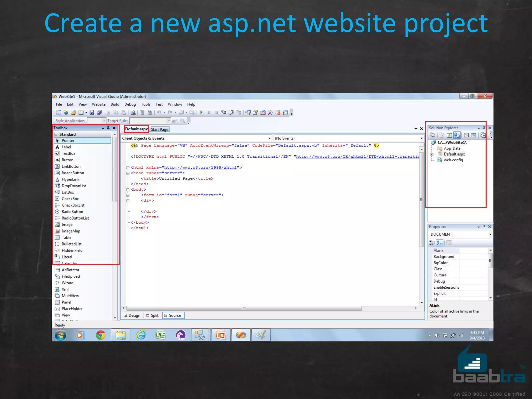This screenshot has height=399, width=532.
Task: Open the Client Objects & Events dropdown
Action: pyautogui.click(x=269, y=138)
